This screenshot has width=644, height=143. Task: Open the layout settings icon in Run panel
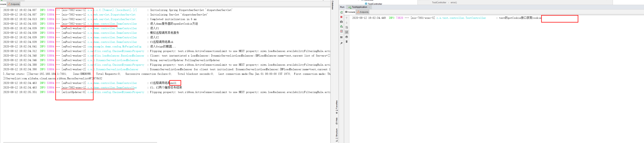coord(342,37)
